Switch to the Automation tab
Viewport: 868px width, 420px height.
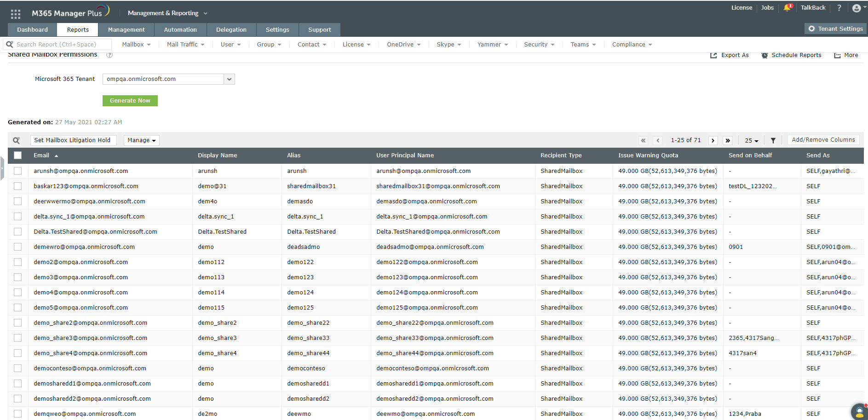point(180,29)
